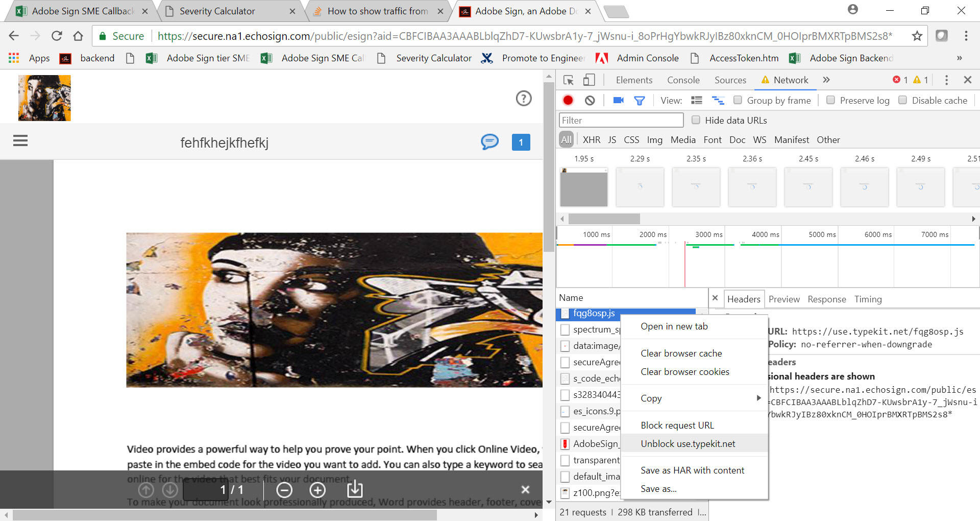Click the Chrome profile avatar icon
The image size is (980, 521).
(852, 10)
